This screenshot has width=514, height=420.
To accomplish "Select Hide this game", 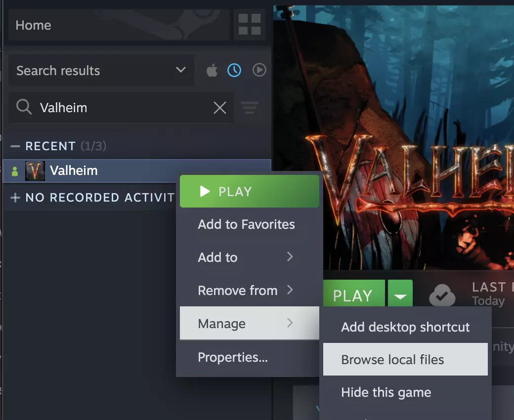I will (x=405, y=392).
